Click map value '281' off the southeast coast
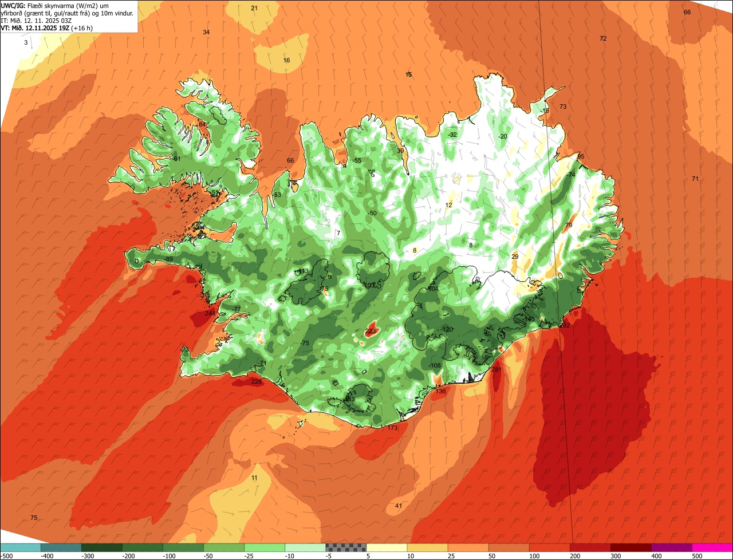 pyautogui.click(x=496, y=369)
